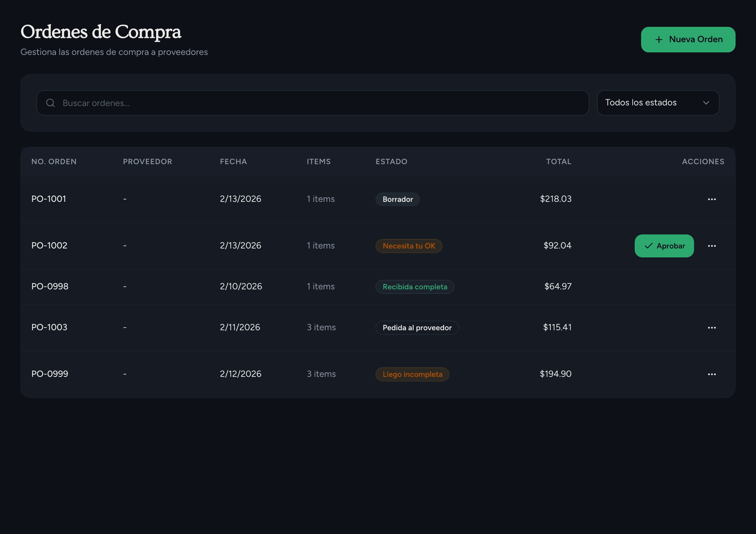This screenshot has width=756, height=534.
Task: Open the actions menu for PO-1002
Action: tap(712, 246)
